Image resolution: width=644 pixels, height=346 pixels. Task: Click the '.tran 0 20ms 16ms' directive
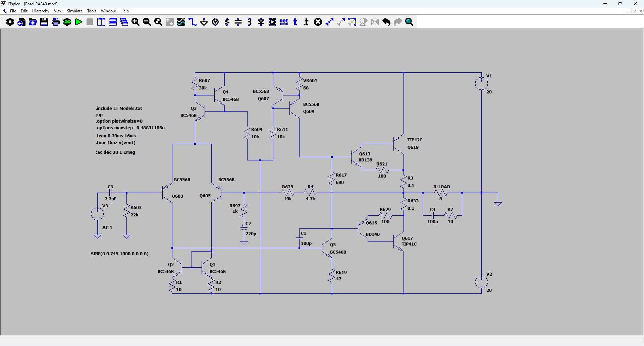tap(116, 136)
